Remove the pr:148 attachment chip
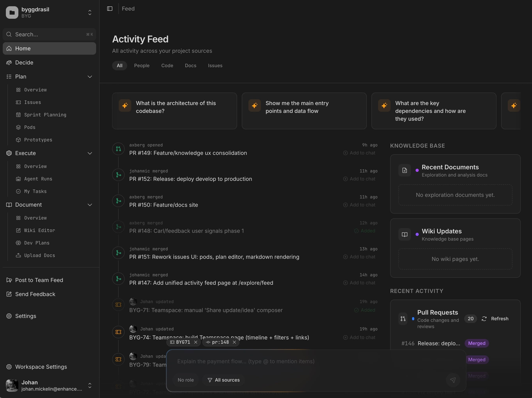532x398 pixels. click(x=235, y=342)
